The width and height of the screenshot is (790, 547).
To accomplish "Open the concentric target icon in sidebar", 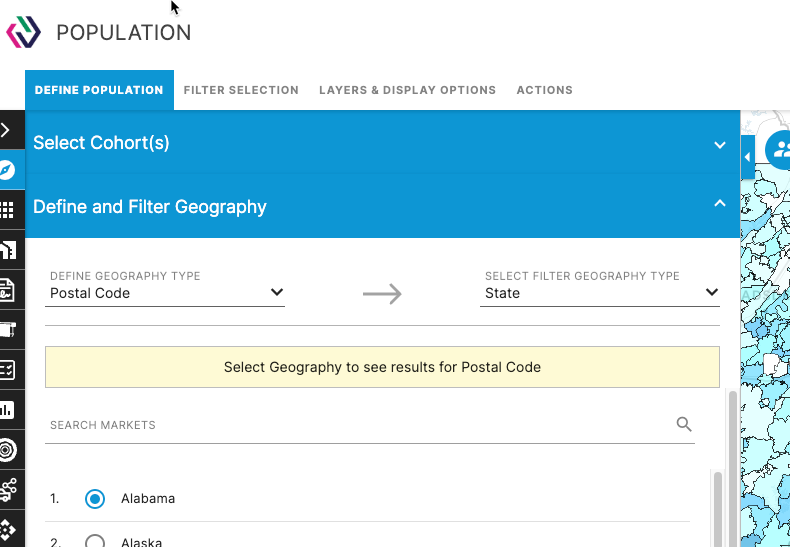I will tap(8, 450).
